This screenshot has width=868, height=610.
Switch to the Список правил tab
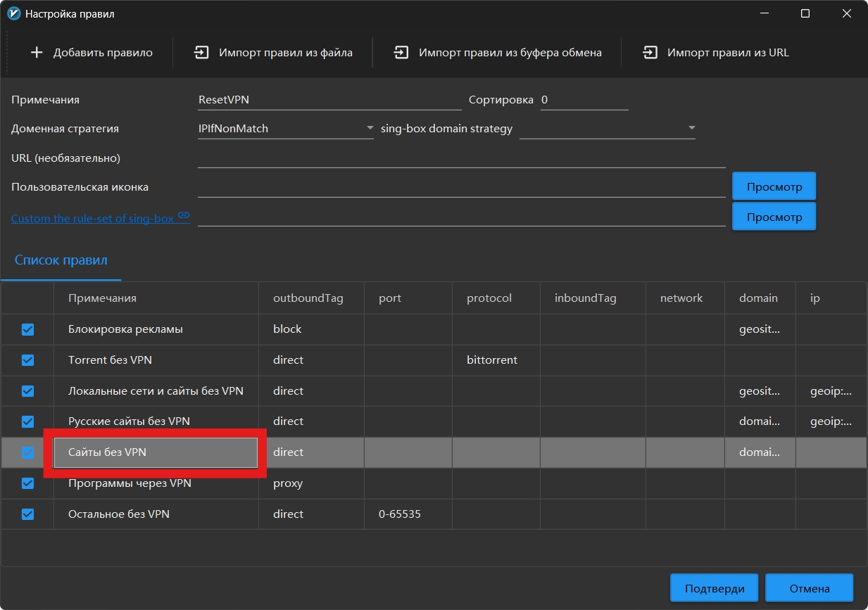(61, 260)
